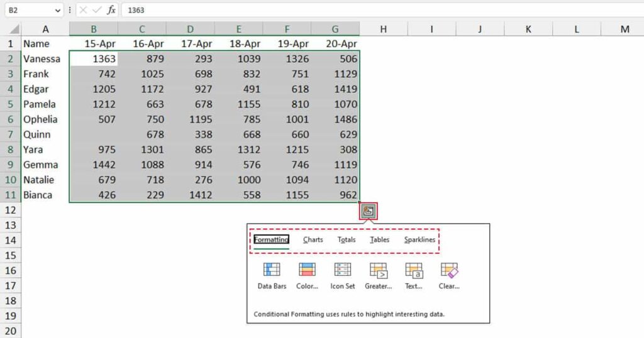
Task: Click the Bianca name cell
Action: coord(45,195)
